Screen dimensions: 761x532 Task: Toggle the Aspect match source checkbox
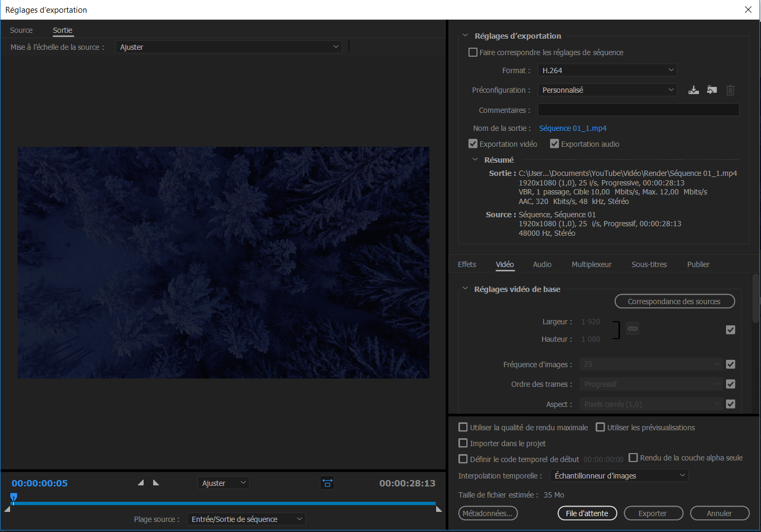click(730, 404)
